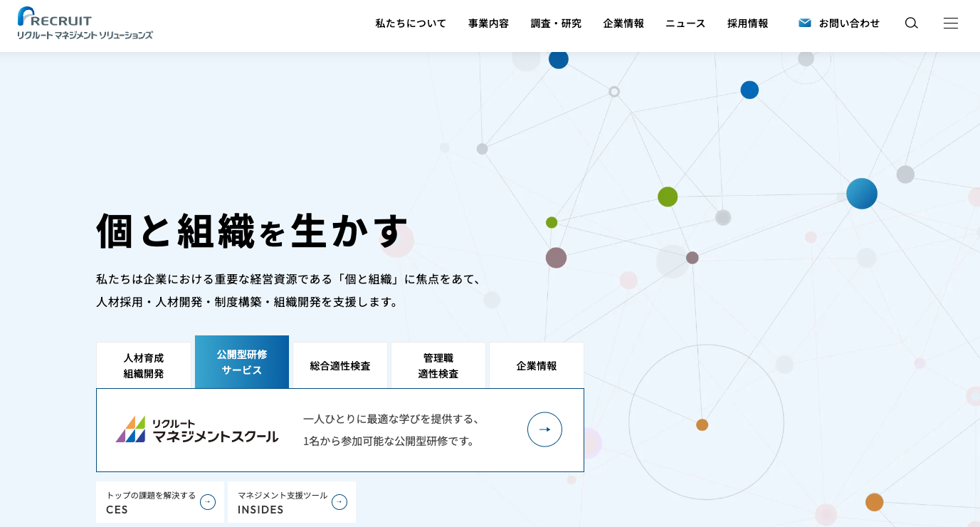The height and width of the screenshot is (527, 980).
Task: Click the お問い合わせ contact link
Action: pyautogui.click(x=848, y=23)
